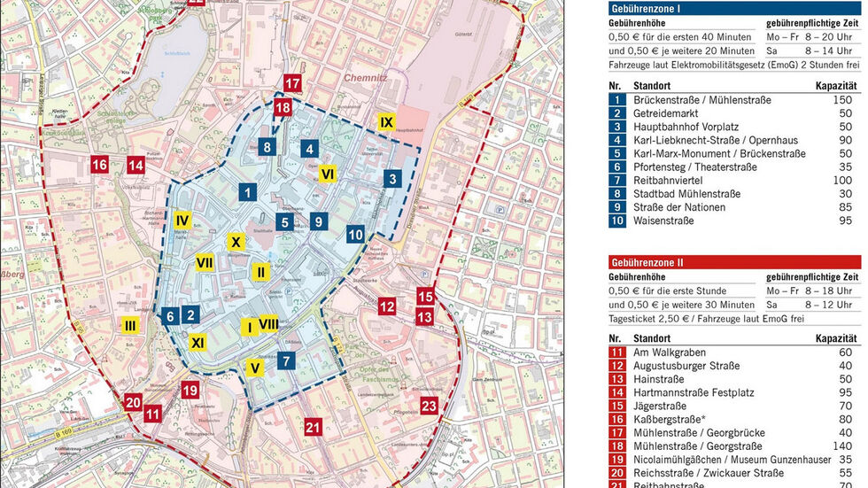Image resolution: width=868 pixels, height=488 pixels.
Task: Click blue marker 3 on the map
Action: click(391, 179)
